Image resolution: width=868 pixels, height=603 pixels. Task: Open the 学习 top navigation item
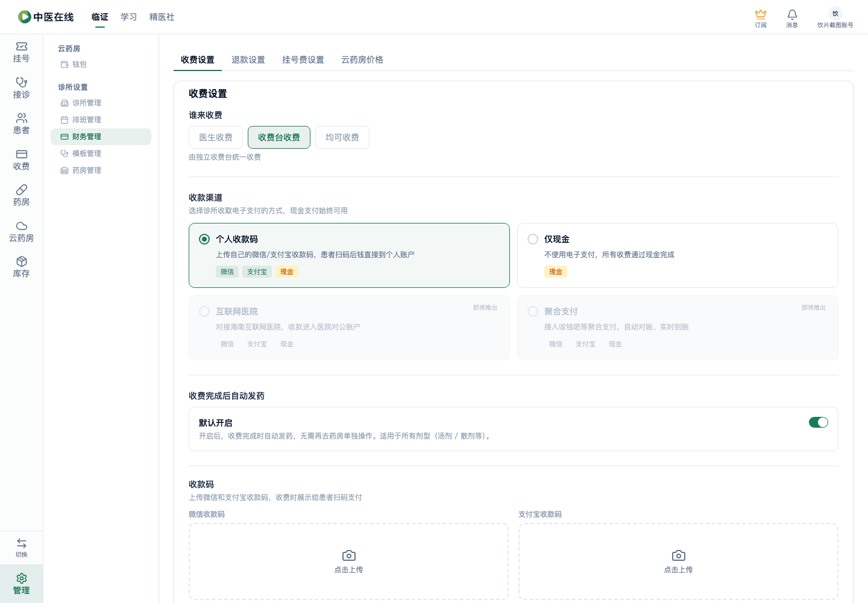click(x=129, y=17)
